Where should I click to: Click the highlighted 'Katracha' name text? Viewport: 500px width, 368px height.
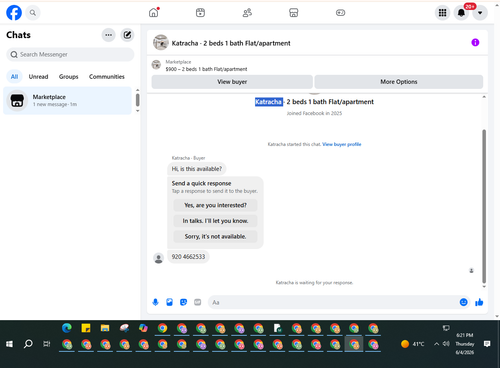click(269, 102)
